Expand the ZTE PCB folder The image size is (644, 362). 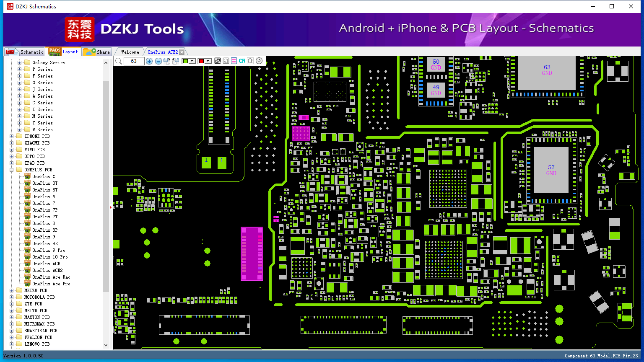(12, 304)
